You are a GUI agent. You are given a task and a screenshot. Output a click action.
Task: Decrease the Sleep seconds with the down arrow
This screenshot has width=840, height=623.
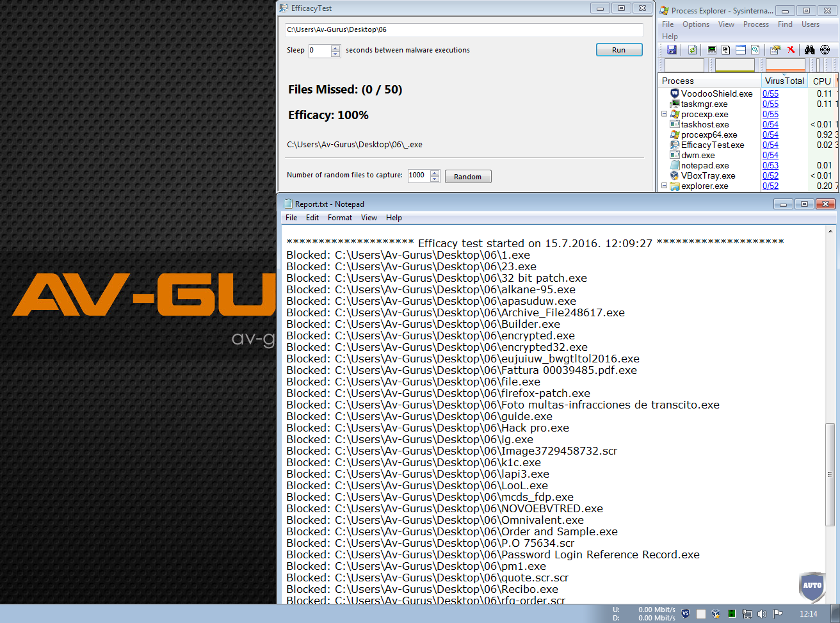335,54
